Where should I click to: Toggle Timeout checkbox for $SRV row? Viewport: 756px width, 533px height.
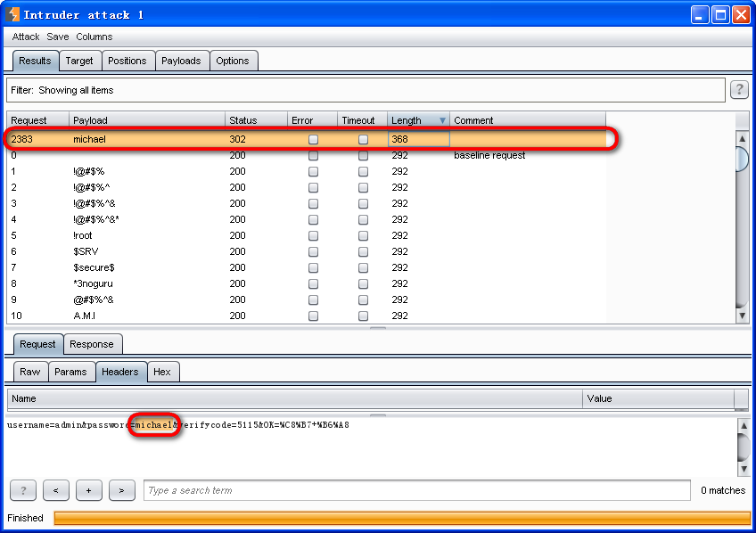pyautogui.click(x=363, y=251)
